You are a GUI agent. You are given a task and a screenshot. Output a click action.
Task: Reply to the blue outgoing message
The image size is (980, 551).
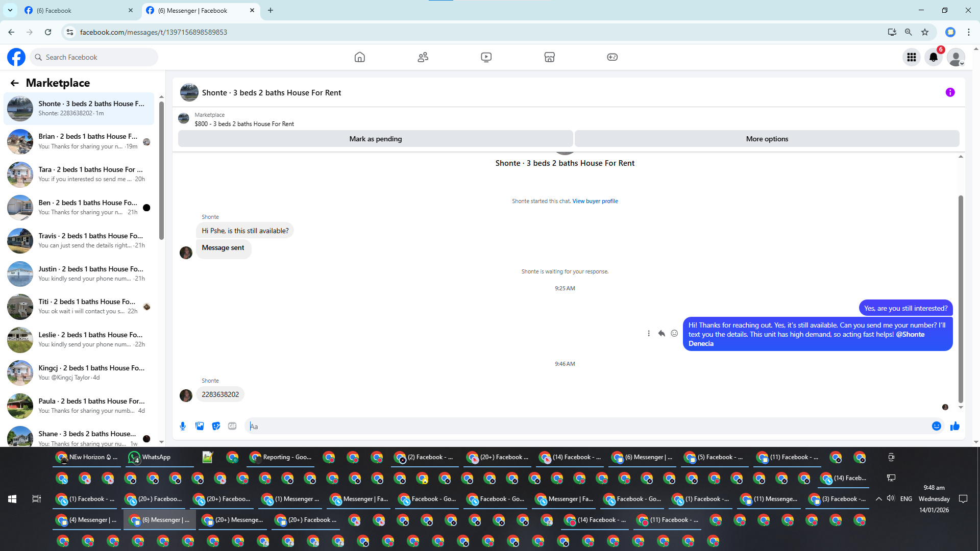pos(661,333)
